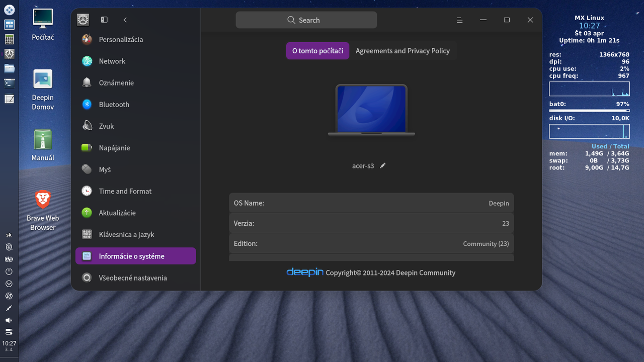
Task: Click the Conky disk I/O graph
Action: point(589,131)
